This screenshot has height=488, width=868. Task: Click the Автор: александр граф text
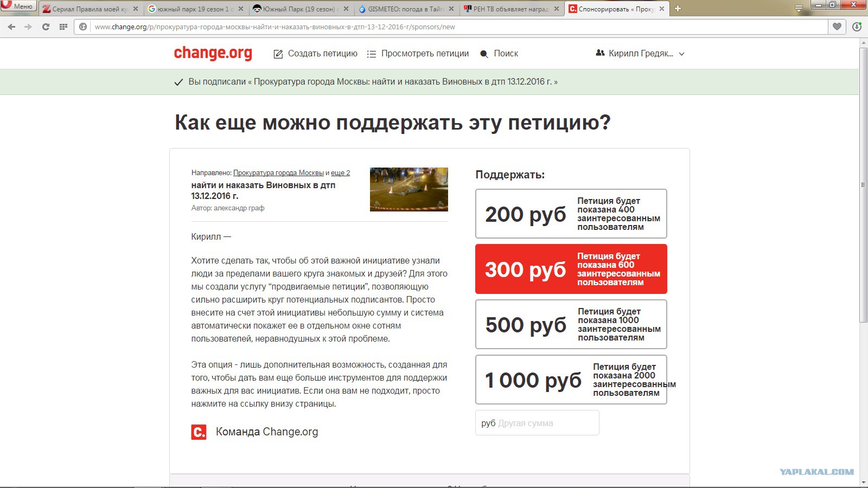[228, 208]
